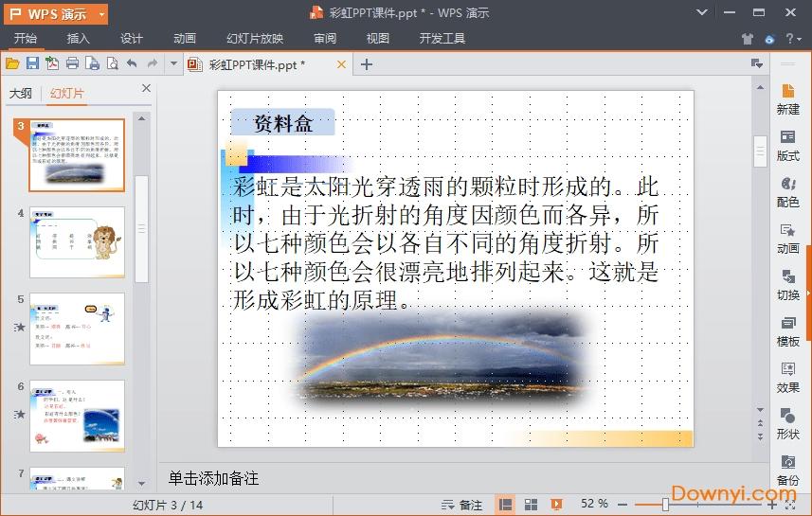Image resolution: width=812 pixels, height=516 pixels.
Task: Select slide 3 thumbnail
Action: click(x=77, y=155)
